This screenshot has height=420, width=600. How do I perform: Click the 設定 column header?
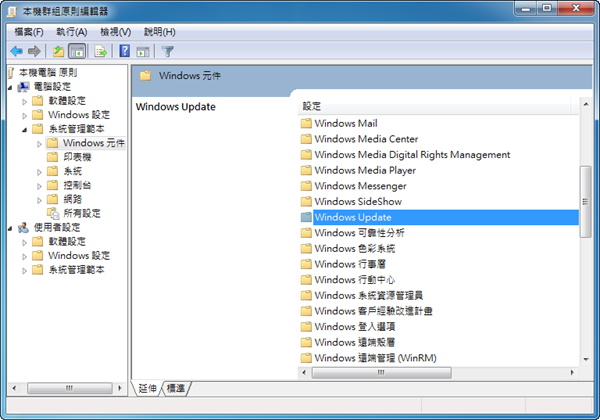(x=434, y=106)
